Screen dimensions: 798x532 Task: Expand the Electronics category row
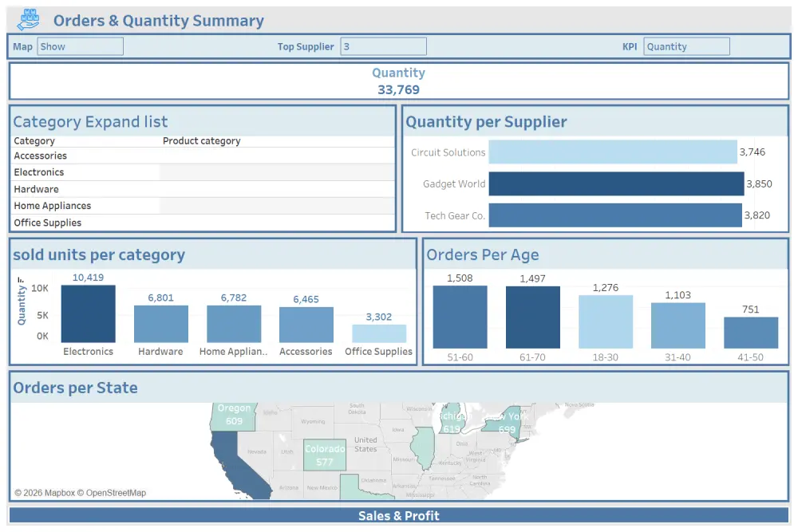(38, 172)
